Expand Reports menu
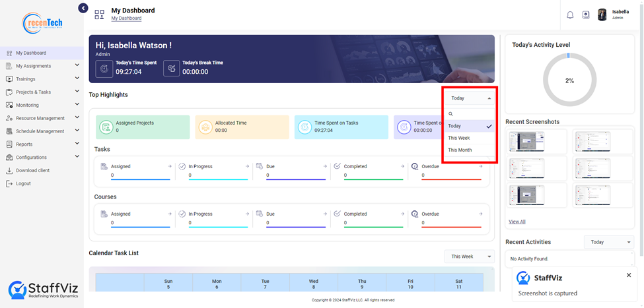This screenshot has height=308, width=644. (77, 144)
